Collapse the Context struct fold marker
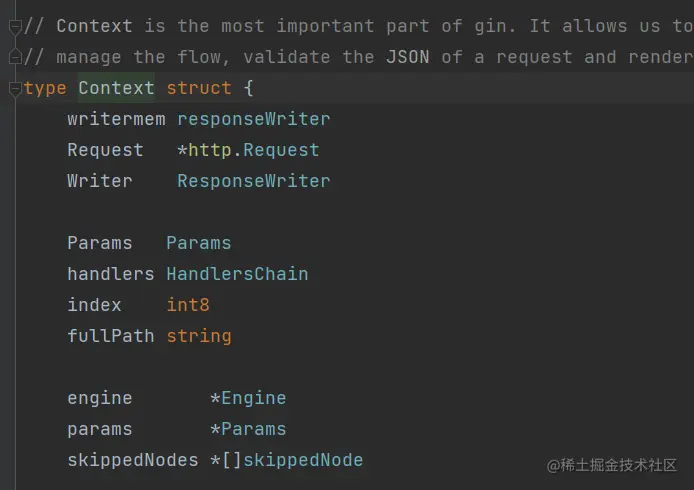This screenshot has height=490, width=694. (14, 89)
